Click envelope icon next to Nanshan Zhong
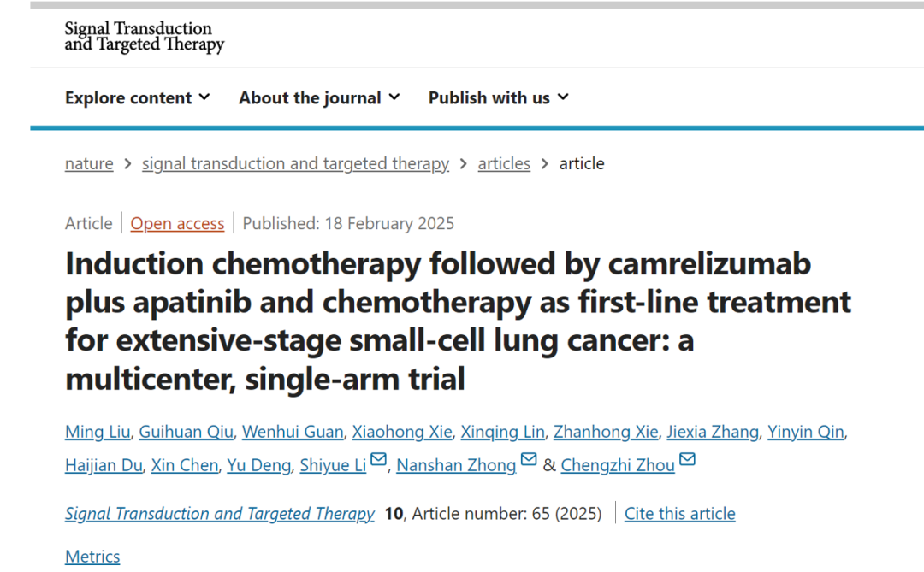924x572 pixels. tap(529, 460)
